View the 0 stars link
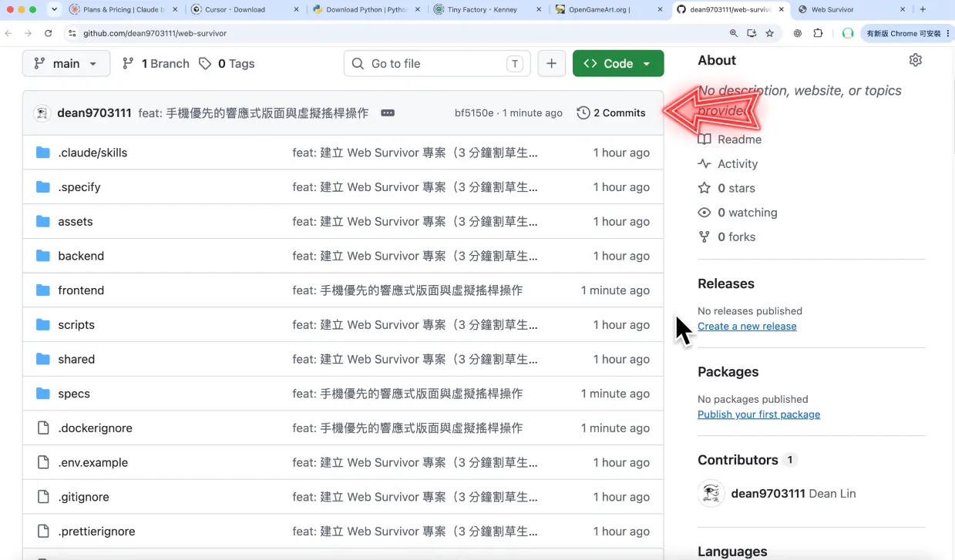955x560 pixels. point(727,189)
